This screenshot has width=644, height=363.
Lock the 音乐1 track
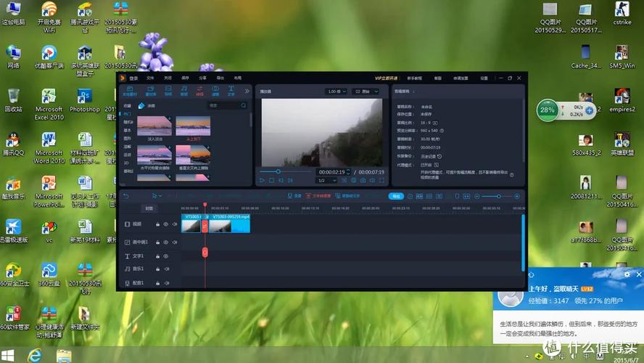(157, 269)
